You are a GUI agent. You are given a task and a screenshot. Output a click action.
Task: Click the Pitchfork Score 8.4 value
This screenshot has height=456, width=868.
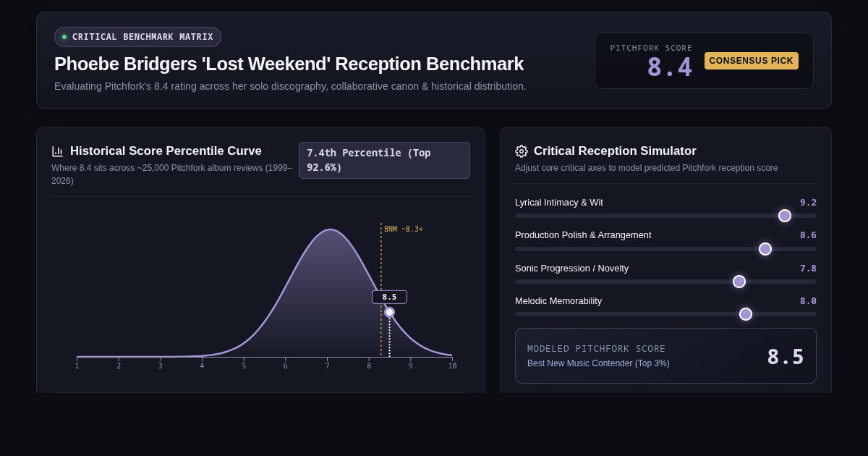tap(669, 67)
